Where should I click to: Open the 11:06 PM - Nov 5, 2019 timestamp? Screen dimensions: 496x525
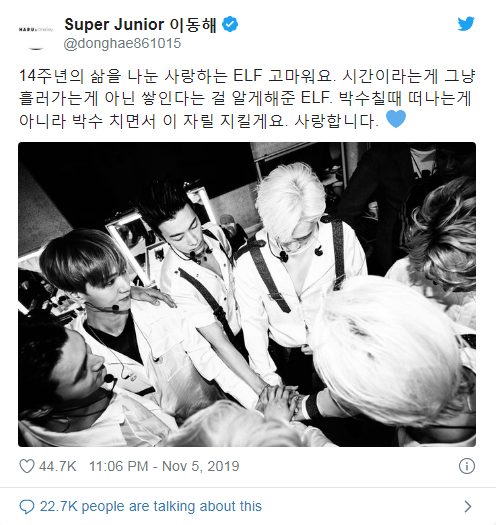point(164,466)
